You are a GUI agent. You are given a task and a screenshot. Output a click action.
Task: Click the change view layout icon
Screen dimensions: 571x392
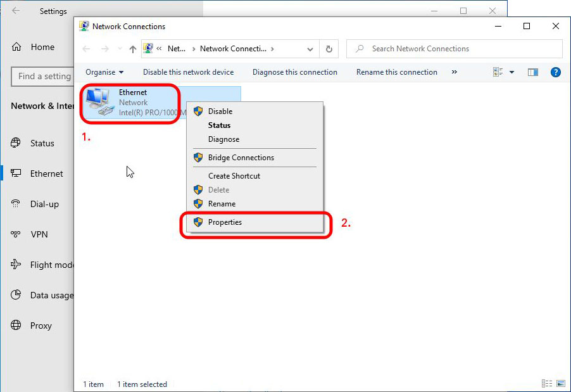[x=498, y=72]
